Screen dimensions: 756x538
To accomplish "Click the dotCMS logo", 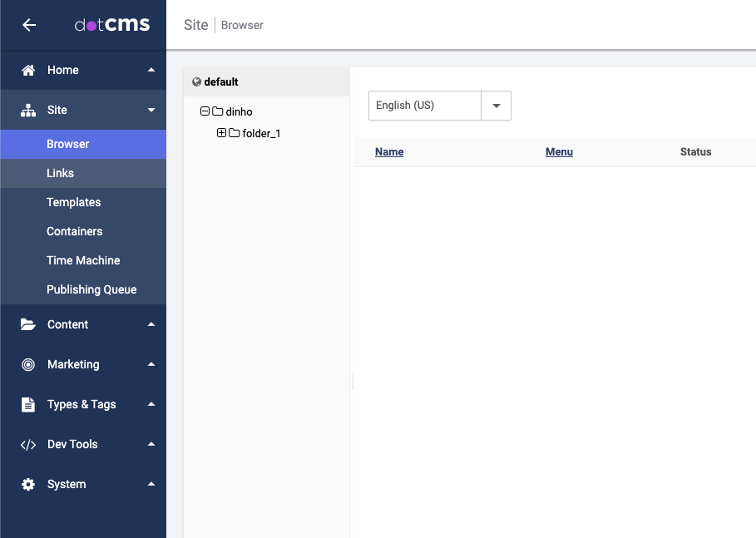I will click(112, 24).
